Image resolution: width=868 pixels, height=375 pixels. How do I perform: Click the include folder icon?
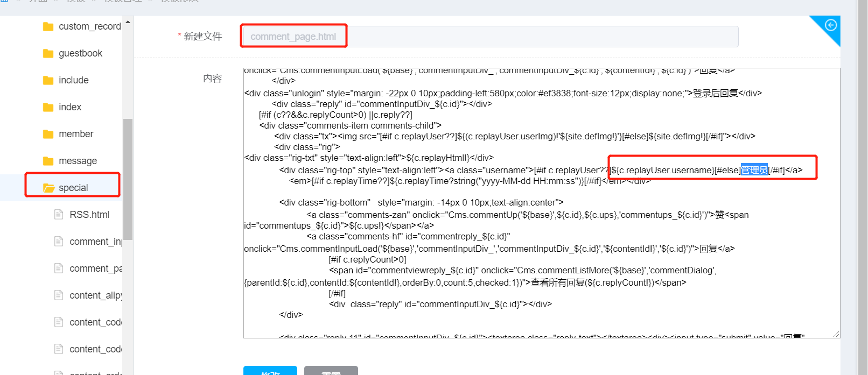48,80
